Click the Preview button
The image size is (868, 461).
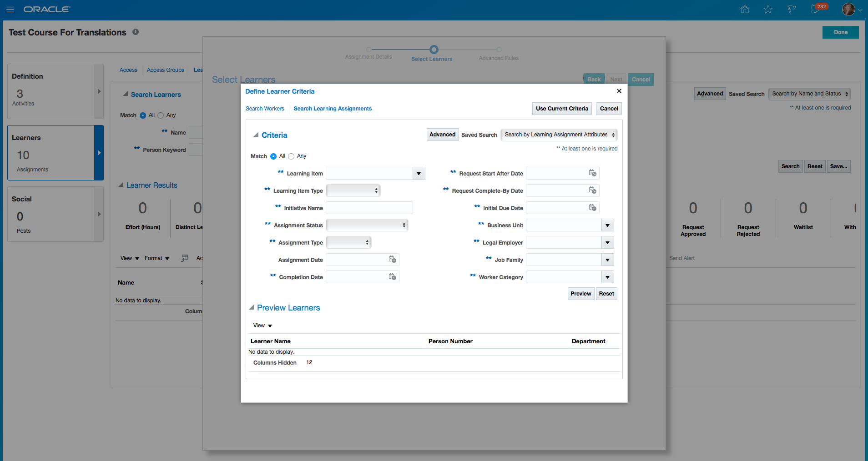[x=581, y=294]
